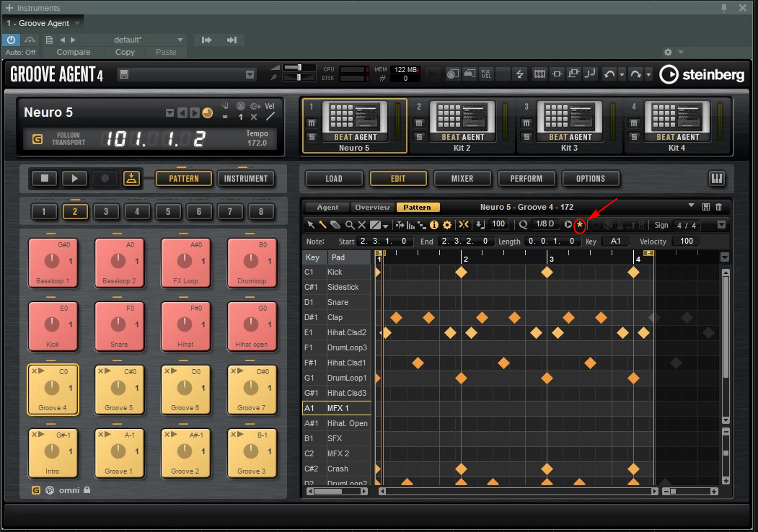This screenshot has width=758, height=532.
Task: Mute the Kit 4 slot
Action: [634, 123]
